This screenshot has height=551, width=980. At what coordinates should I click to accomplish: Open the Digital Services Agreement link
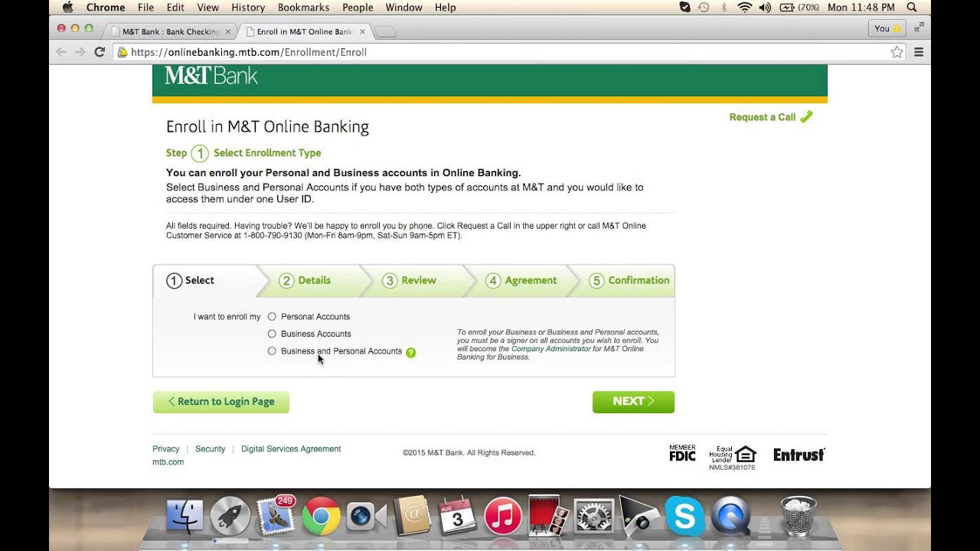(291, 449)
